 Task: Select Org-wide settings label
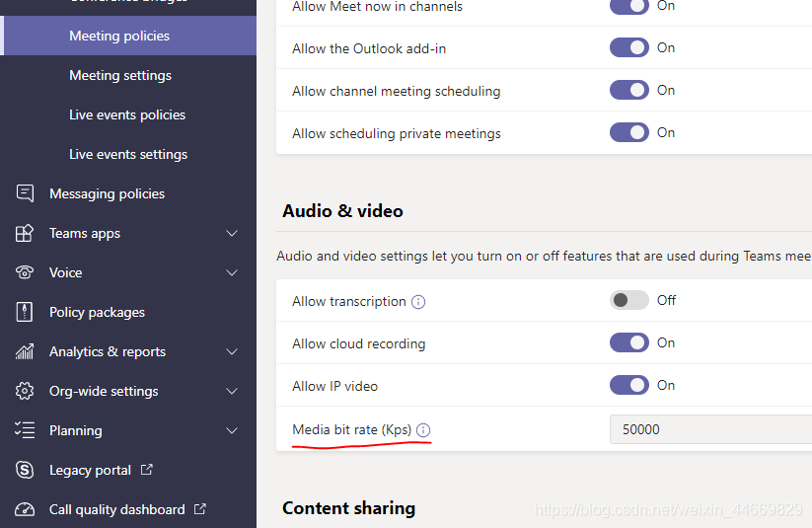pyautogui.click(x=104, y=391)
